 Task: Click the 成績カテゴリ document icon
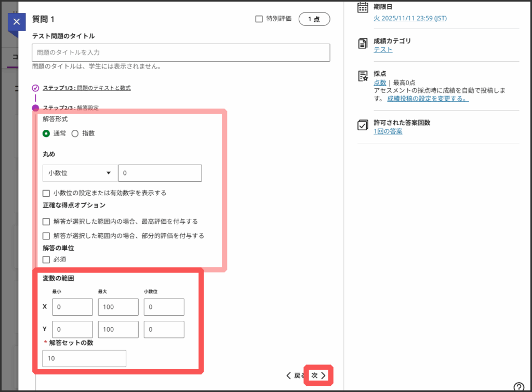(x=363, y=44)
